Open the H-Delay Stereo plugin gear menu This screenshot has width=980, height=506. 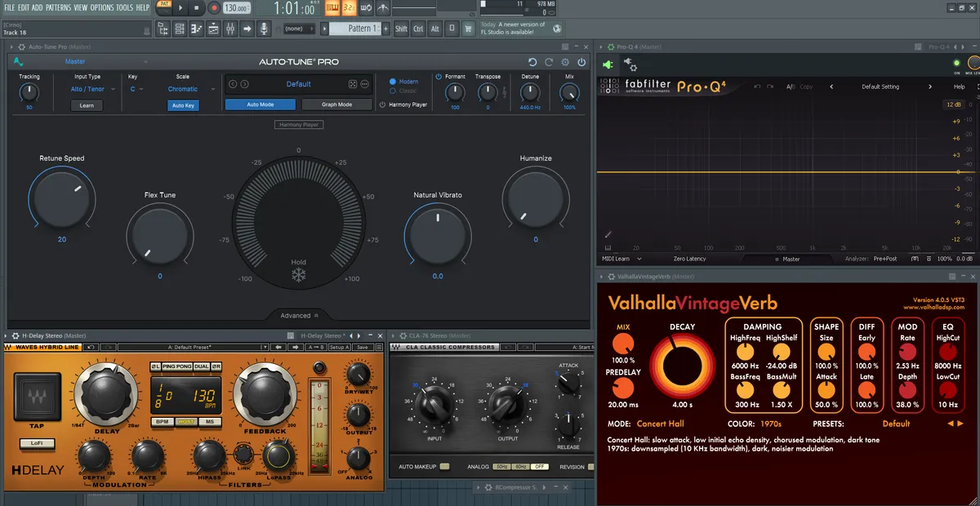click(15, 335)
